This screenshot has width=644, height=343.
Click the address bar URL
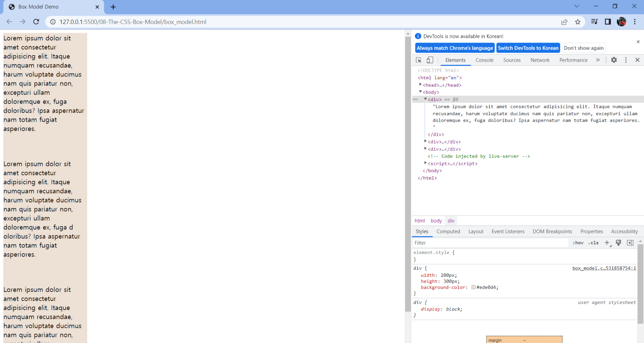(133, 22)
